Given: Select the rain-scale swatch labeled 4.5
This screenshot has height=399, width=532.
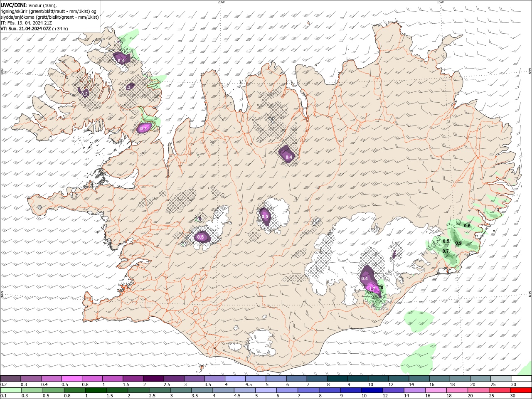Looking at the screenshot, I should [x=244, y=390].
